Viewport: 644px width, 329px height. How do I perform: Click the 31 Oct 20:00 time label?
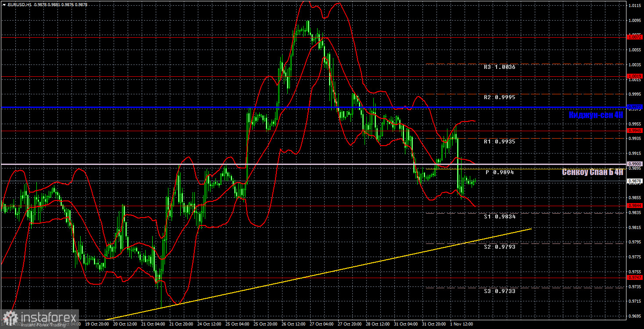click(434, 325)
